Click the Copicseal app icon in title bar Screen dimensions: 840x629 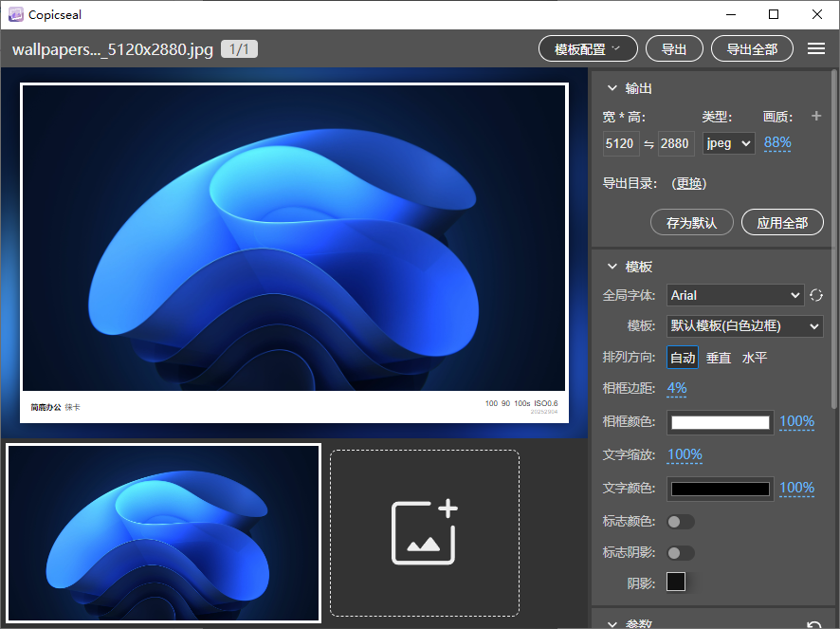(15, 14)
